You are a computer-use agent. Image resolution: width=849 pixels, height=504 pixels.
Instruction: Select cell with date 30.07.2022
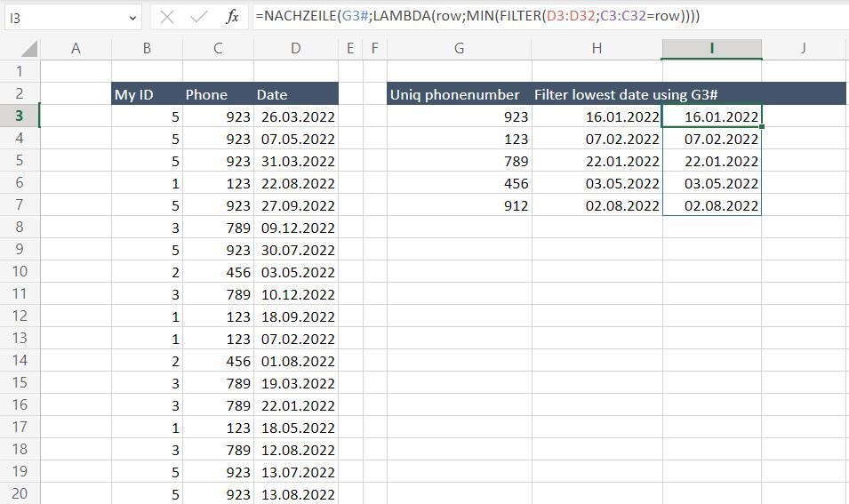[x=296, y=249]
